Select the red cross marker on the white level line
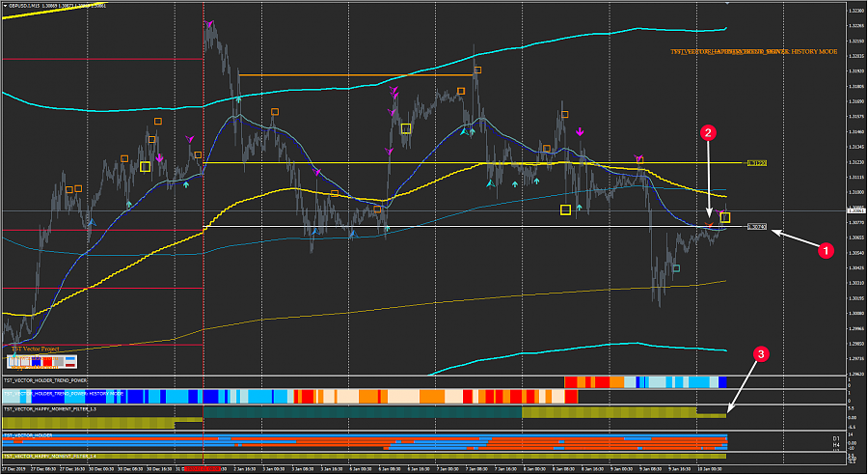This screenshot has width=868, height=475. [709, 225]
